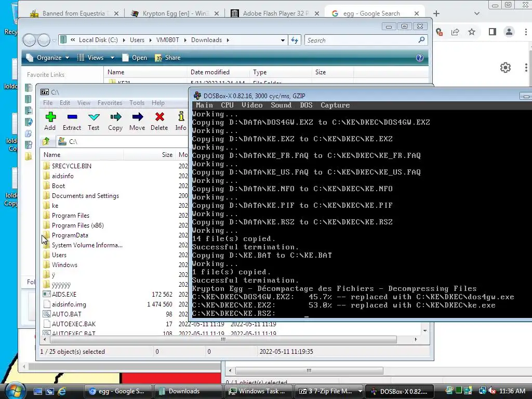This screenshot has height=399, width=532.
Task: Click Chrome share page icon
Action: [455, 32]
